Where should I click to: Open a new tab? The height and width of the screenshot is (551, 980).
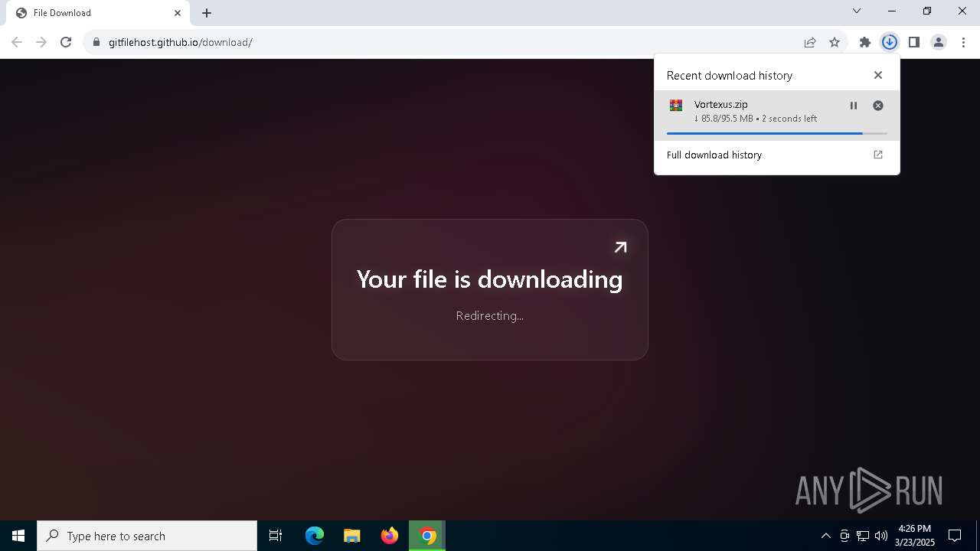(207, 13)
